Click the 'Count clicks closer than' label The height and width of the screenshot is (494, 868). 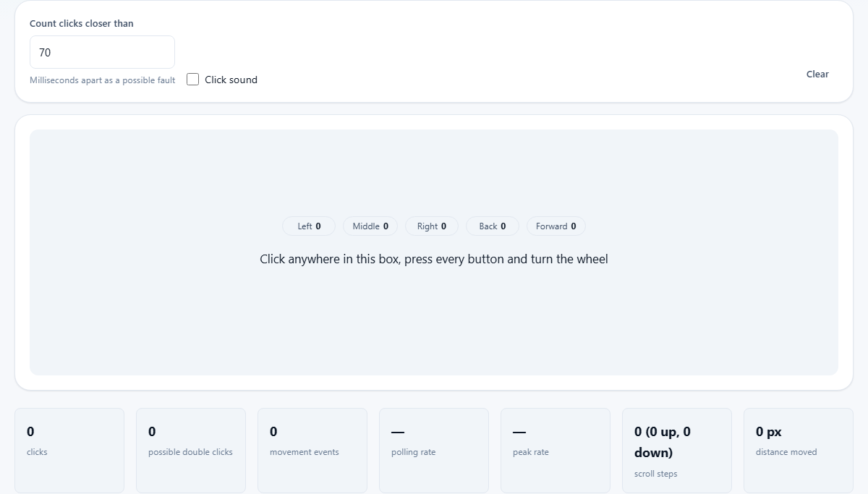tap(82, 23)
